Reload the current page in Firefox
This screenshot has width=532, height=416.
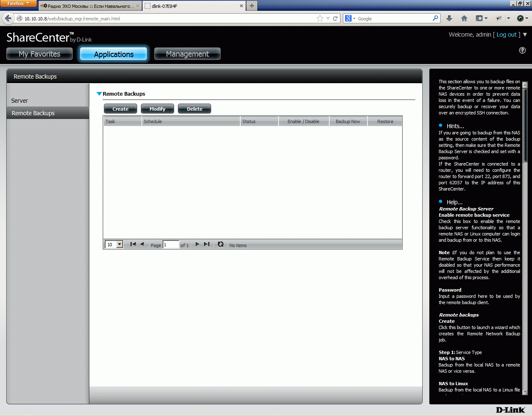click(x=335, y=18)
